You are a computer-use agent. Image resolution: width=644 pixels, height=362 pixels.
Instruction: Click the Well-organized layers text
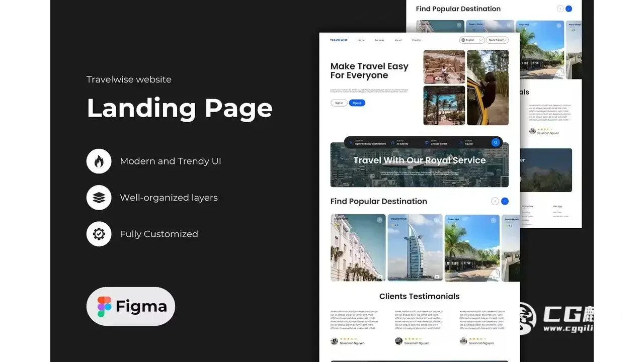click(x=169, y=198)
